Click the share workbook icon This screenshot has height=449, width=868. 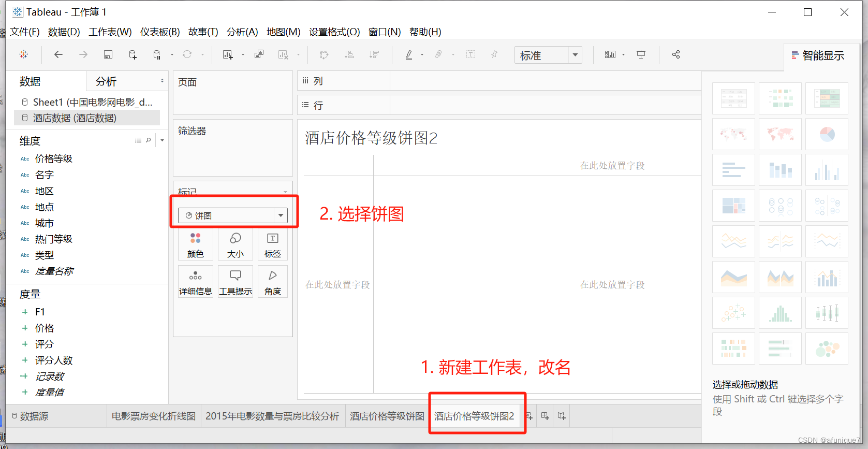pos(675,54)
